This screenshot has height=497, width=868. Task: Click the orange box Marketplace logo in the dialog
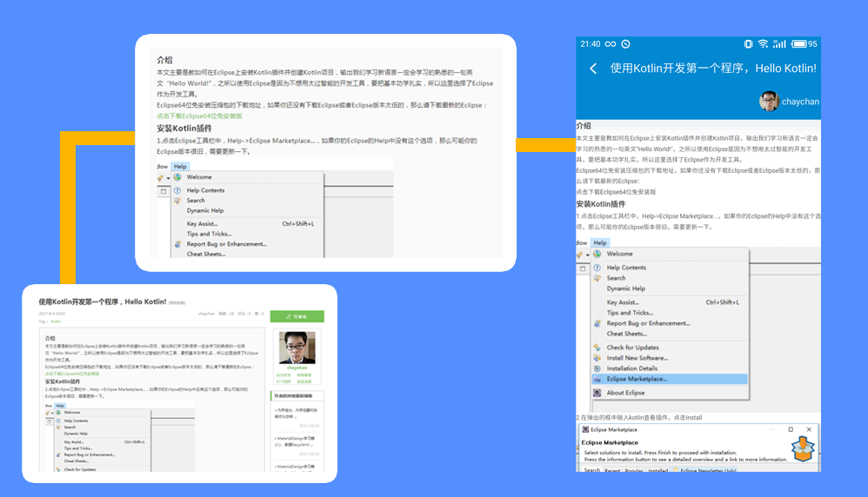pos(803,448)
